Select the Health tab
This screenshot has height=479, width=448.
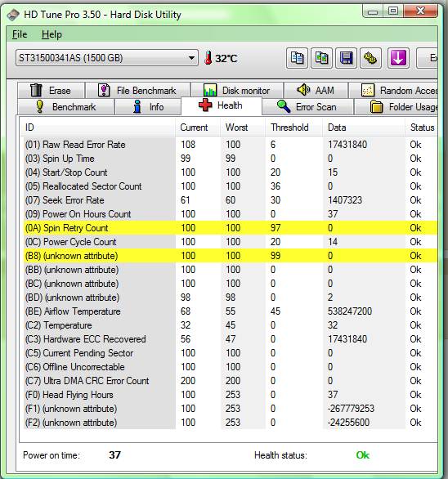pyautogui.click(x=222, y=105)
